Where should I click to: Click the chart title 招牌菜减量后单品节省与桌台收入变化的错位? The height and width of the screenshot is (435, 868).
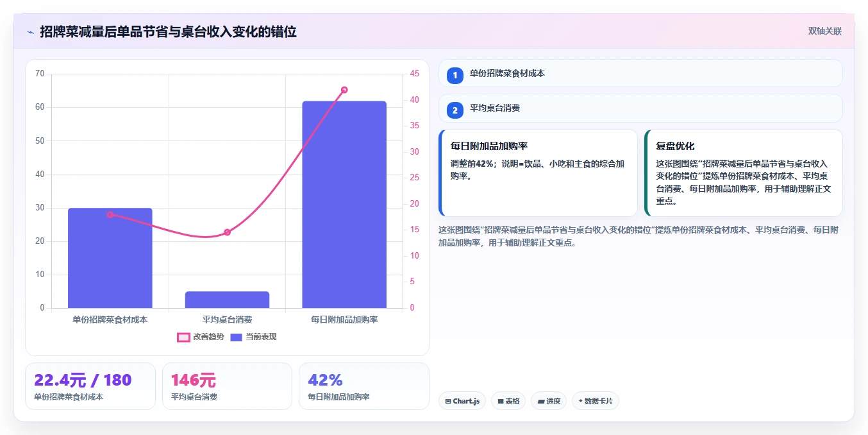168,31
